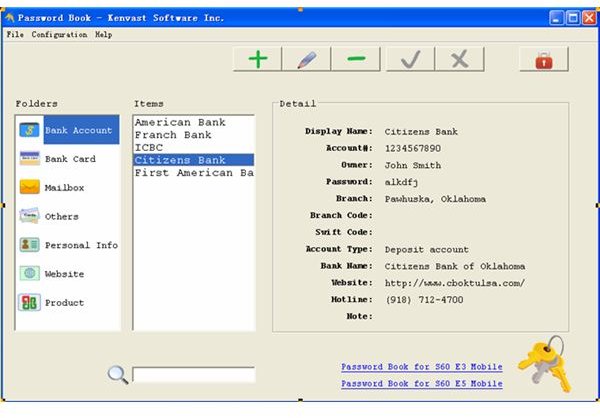
Task: Click the Bank Account folder icon
Action: click(x=29, y=130)
